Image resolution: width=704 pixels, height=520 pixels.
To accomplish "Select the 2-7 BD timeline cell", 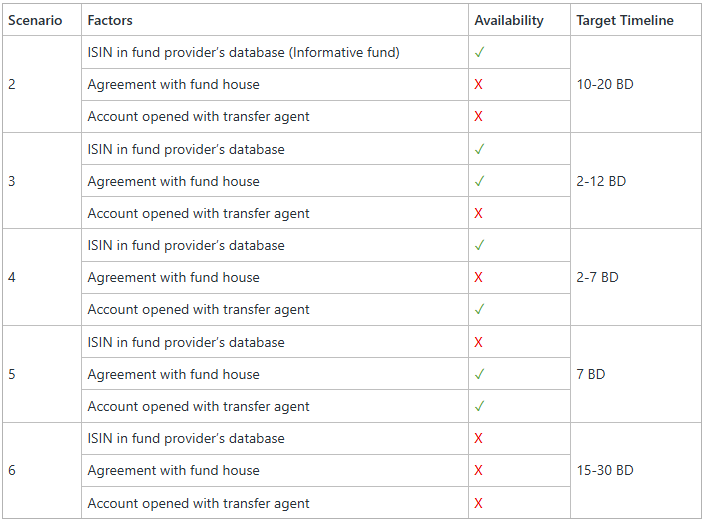I will pos(598,277).
